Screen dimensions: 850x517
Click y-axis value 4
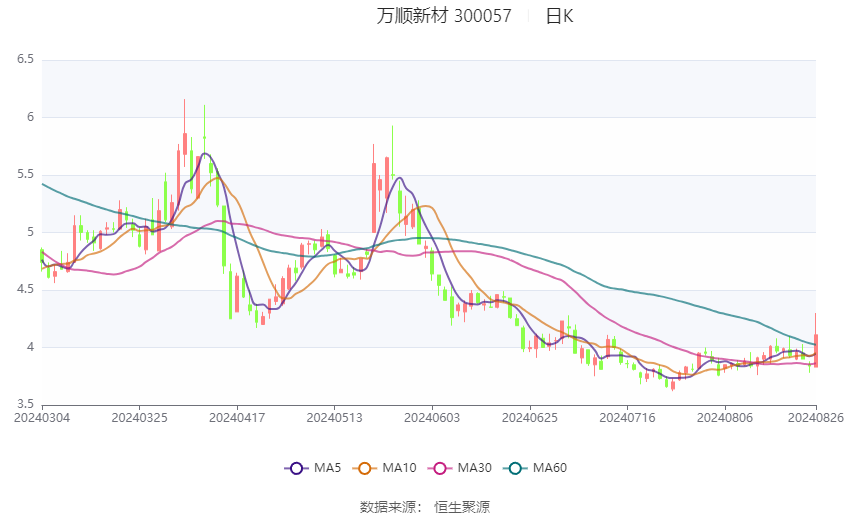30,347
